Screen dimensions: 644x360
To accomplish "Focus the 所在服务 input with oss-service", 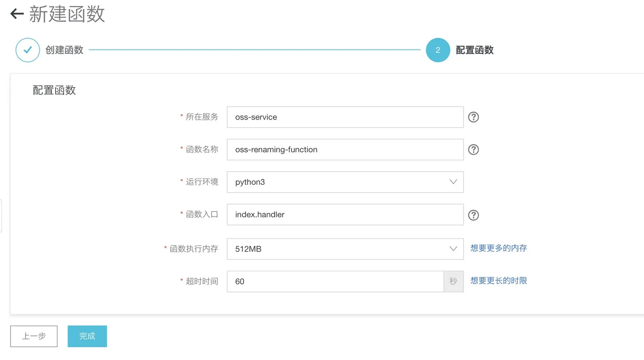I will pyautogui.click(x=345, y=117).
